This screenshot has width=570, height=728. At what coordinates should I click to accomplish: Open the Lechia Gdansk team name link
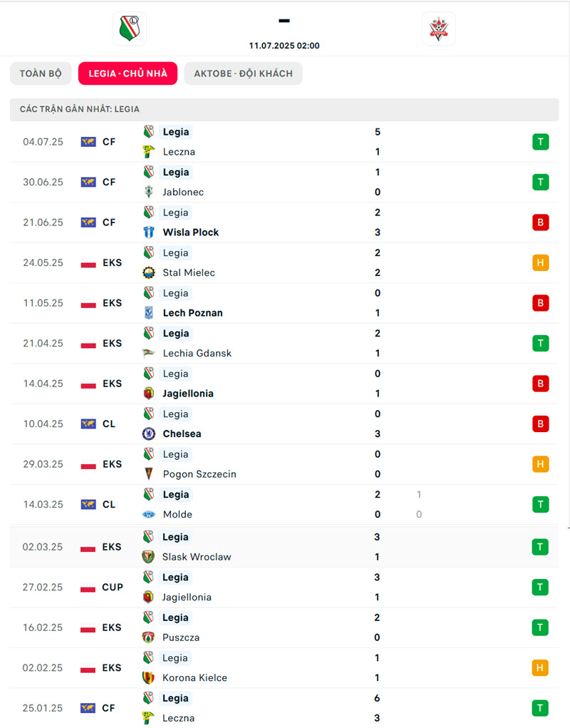click(197, 354)
